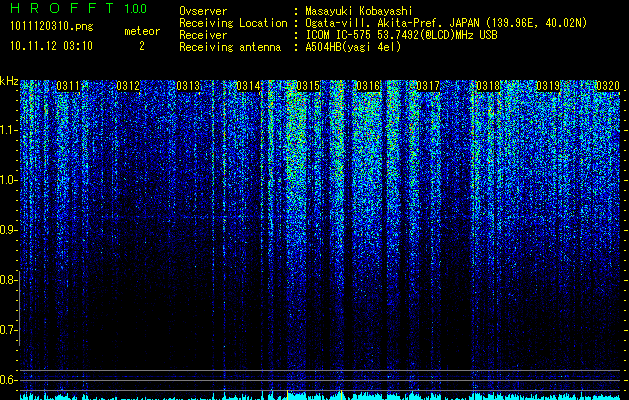The image size is (629, 400).
Task: Click the Ovserver field label
Action: [x=203, y=11]
